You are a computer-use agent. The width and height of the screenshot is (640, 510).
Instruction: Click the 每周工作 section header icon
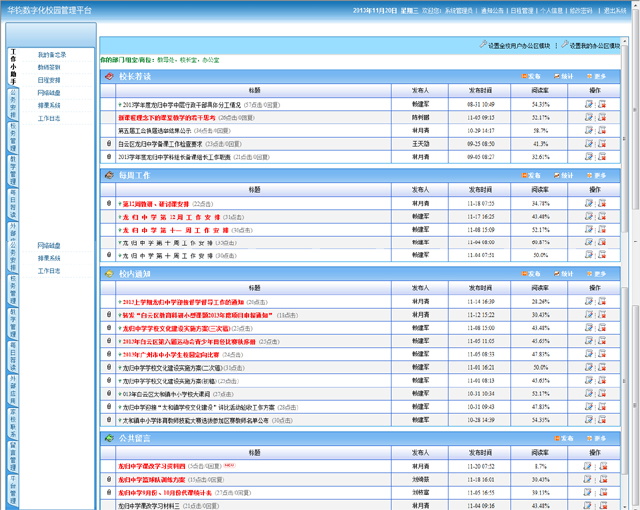[109, 175]
